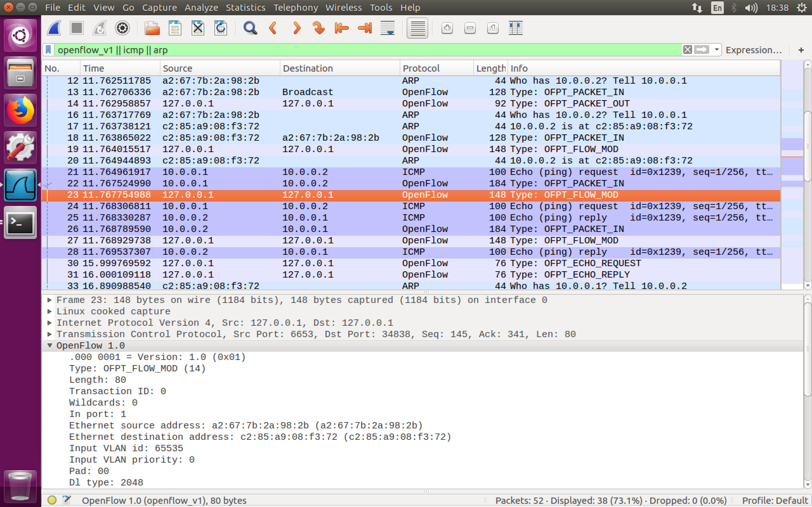This screenshot has height=507, width=812.
Task: Open the Expression builder
Action: click(754, 50)
